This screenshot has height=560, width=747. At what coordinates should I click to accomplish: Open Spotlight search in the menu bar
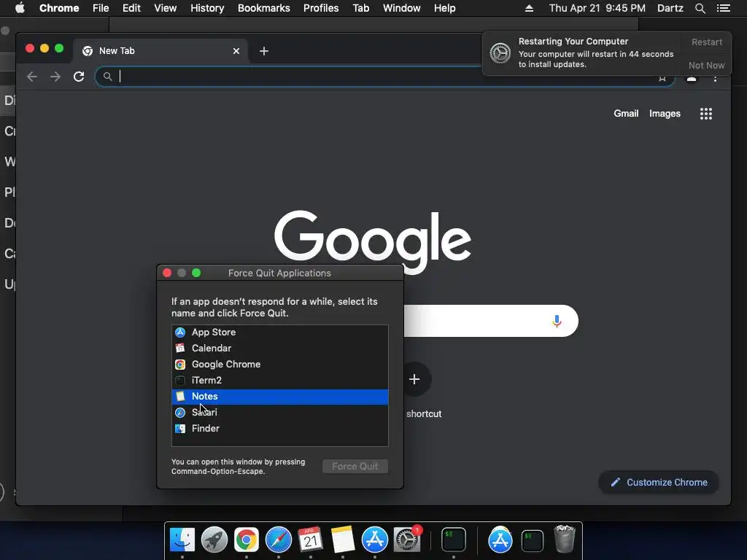(x=700, y=8)
